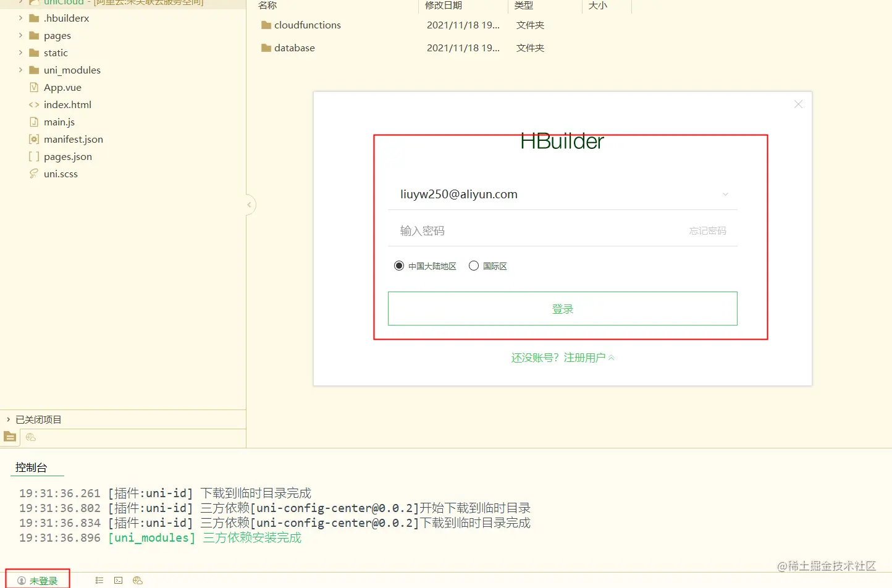The image size is (892, 588).
Task: Select the uni.scss file icon
Action: 34,174
